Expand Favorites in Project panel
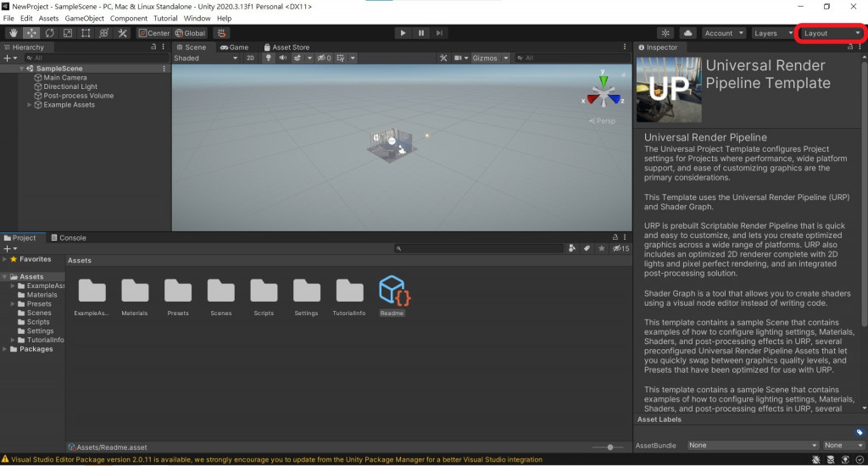868x466 pixels. pos(5,259)
